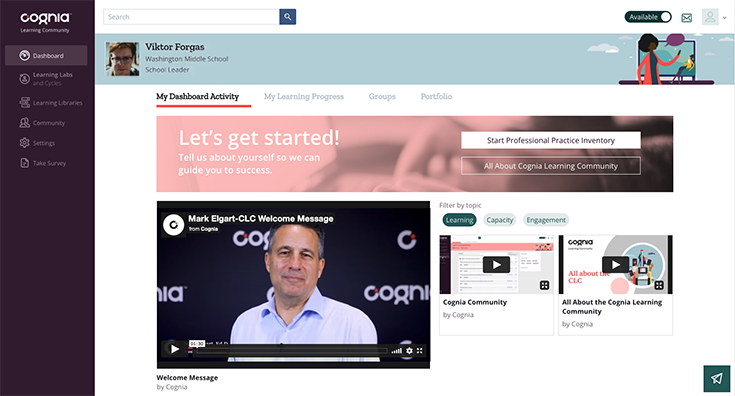
Task: Open Settings gear in sidebar
Action: click(x=24, y=143)
